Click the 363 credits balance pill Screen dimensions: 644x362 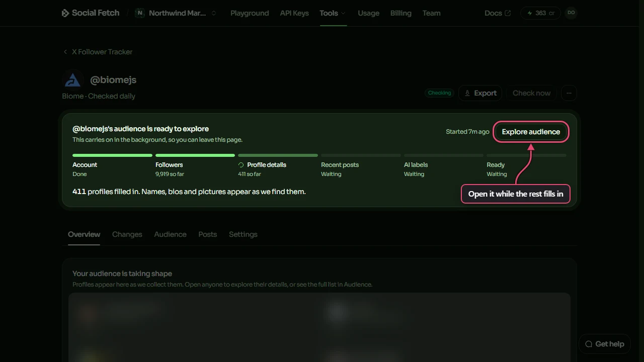(x=540, y=13)
